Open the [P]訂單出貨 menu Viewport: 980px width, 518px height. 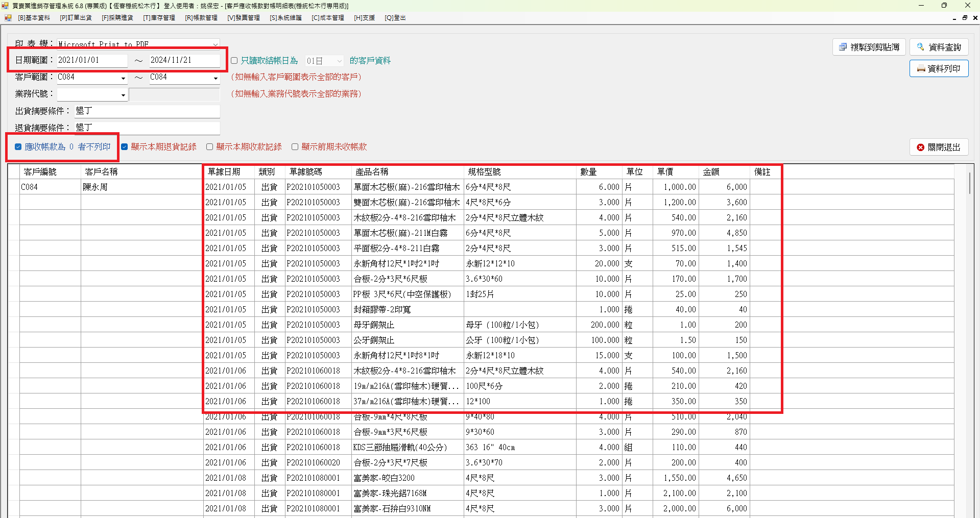[x=76, y=18]
